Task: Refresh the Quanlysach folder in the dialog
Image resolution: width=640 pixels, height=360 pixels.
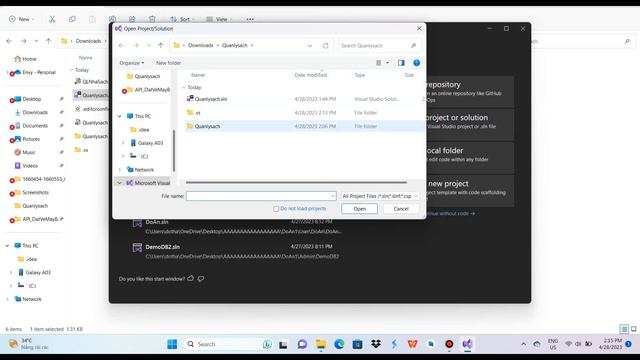Action: 325,46
